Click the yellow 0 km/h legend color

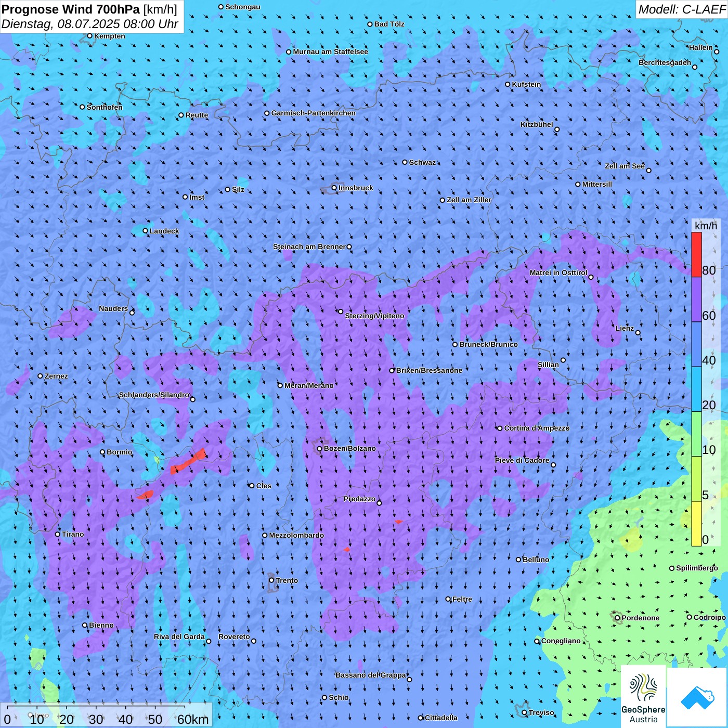pos(696,524)
